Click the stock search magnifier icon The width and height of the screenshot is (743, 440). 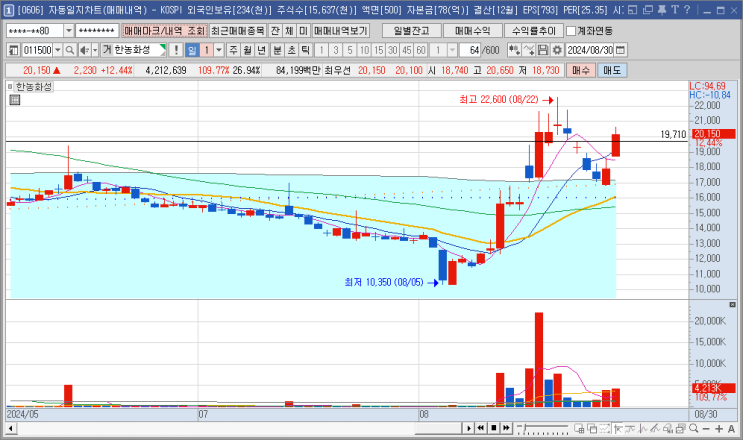tap(70, 50)
